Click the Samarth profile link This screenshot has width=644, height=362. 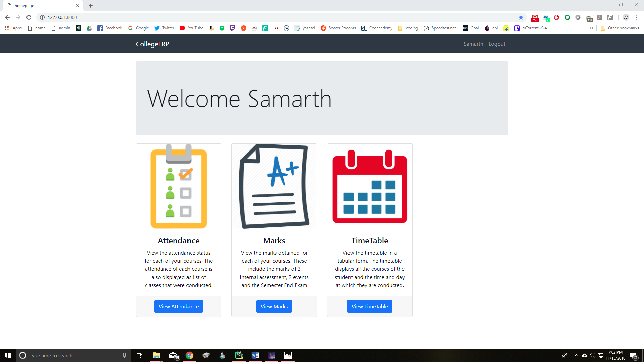pos(473,44)
